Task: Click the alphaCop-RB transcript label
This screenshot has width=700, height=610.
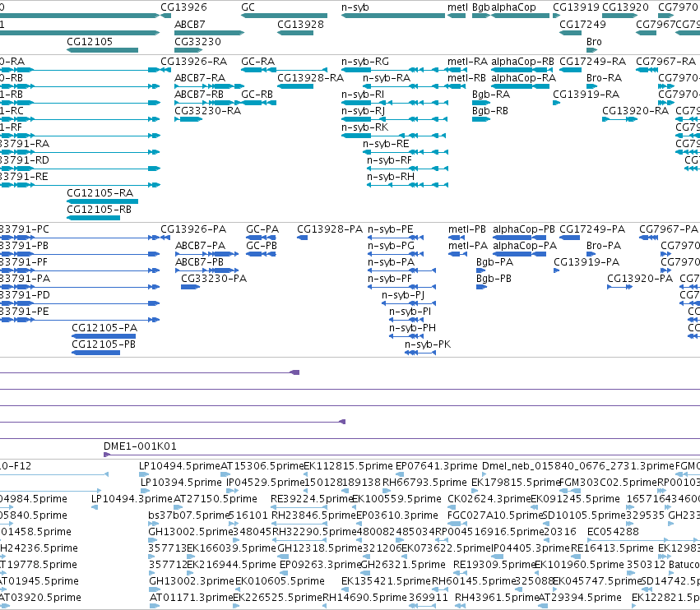Action: (x=522, y=62)
